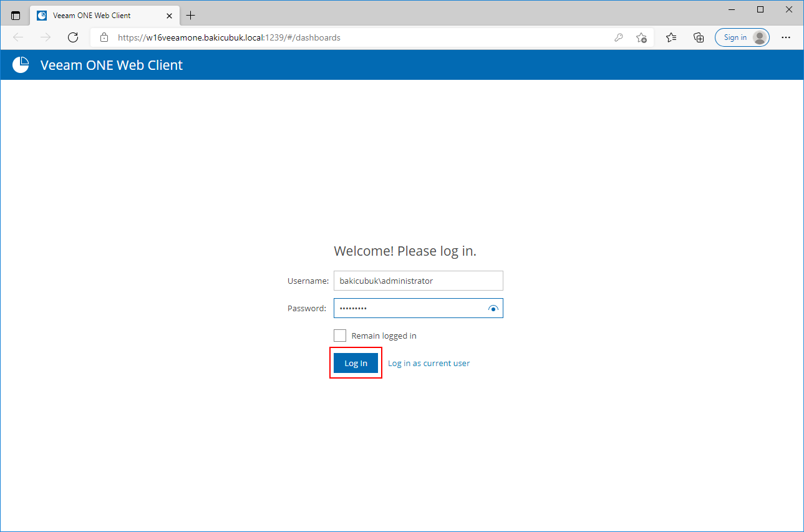Click the Password: label

[x=307, y=308]
